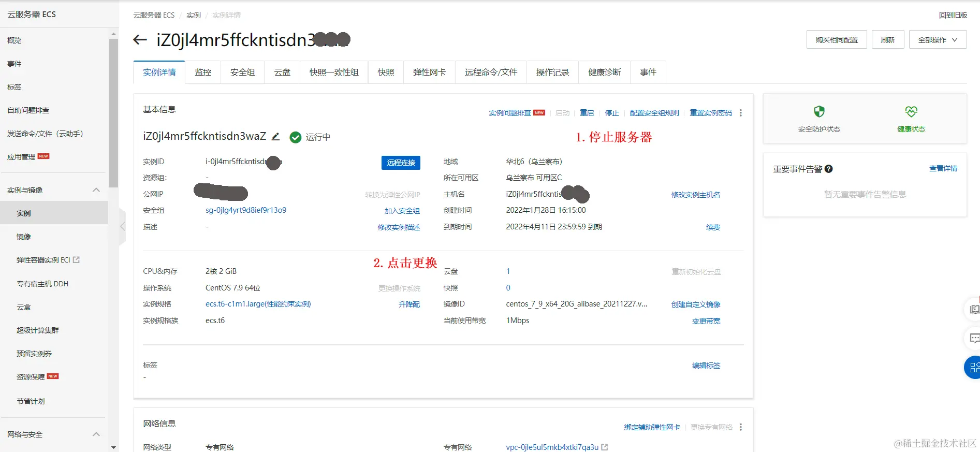Click the sidebar vertical scrollbar thumb
Viewport: 980px width, 452px height.
click(x=113, y=113)
